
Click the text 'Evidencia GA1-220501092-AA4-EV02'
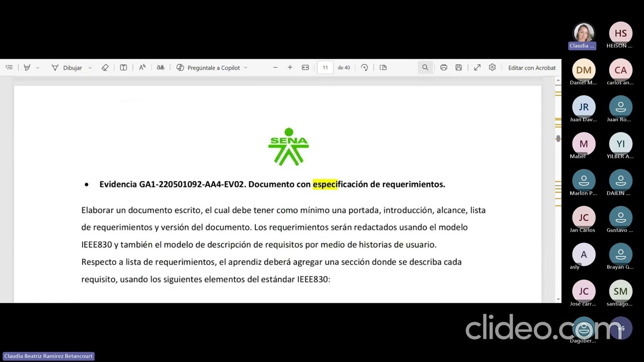click(x=172, y=184)
